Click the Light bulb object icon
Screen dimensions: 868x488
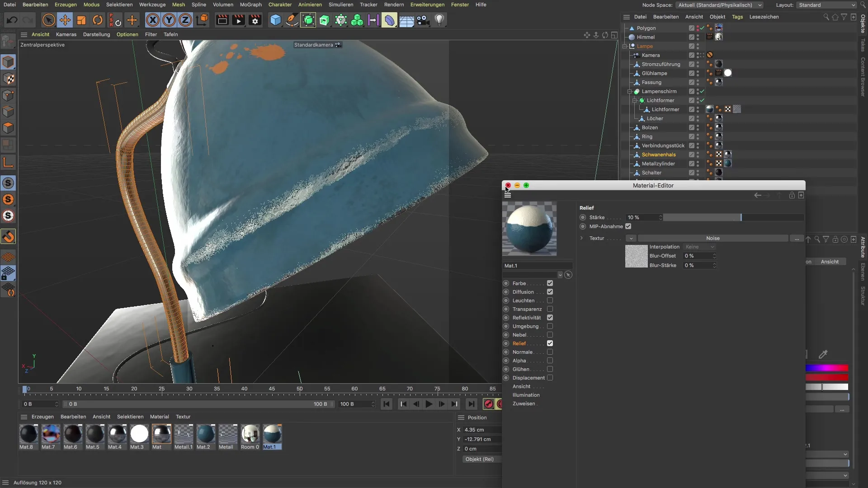point(439,20)
